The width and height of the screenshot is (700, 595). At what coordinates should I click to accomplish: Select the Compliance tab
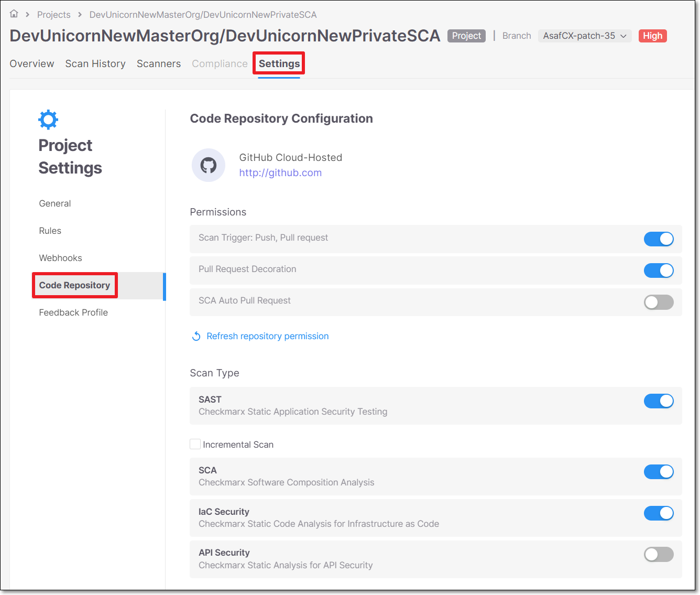(x=220, y=63)
